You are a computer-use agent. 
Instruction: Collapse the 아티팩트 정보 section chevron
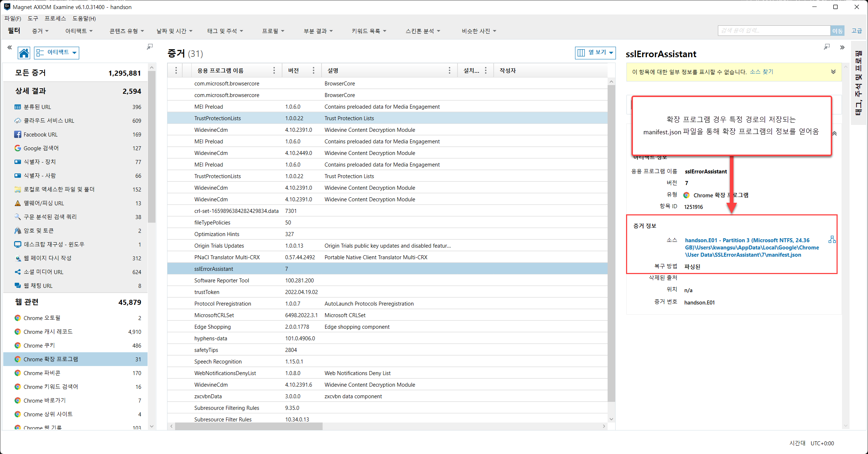pyautogui.click(x=835, y=134)
